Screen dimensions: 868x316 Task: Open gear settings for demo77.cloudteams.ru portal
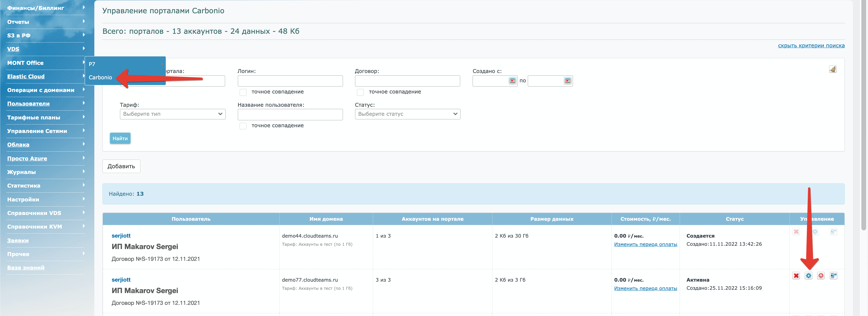(x=808, y=276)
